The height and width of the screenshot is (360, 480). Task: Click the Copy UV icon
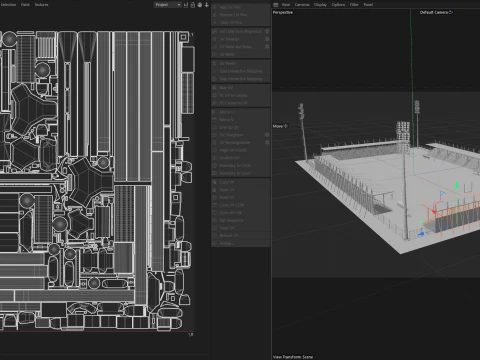pos(215,182)
